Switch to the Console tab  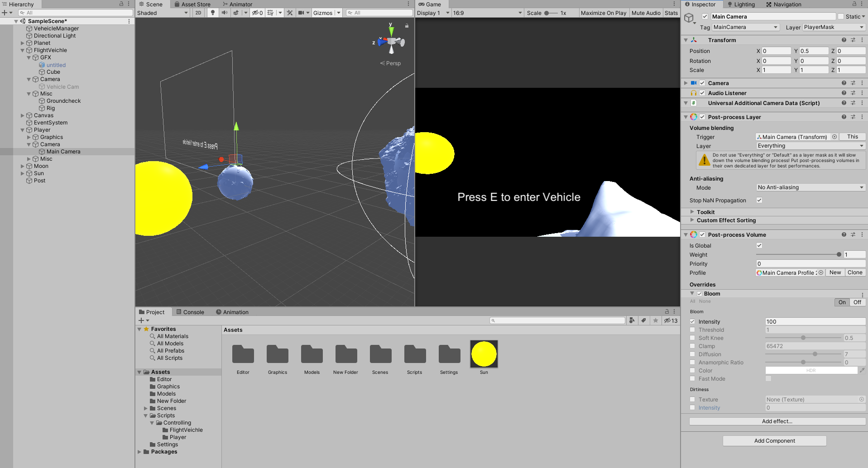[190, 312]
